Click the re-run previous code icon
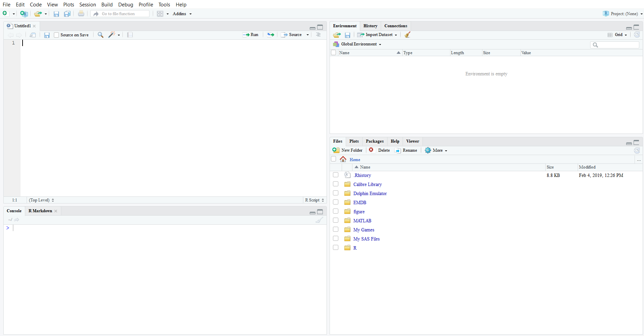This screenshot has width=644, height=336. pos(271,35)
